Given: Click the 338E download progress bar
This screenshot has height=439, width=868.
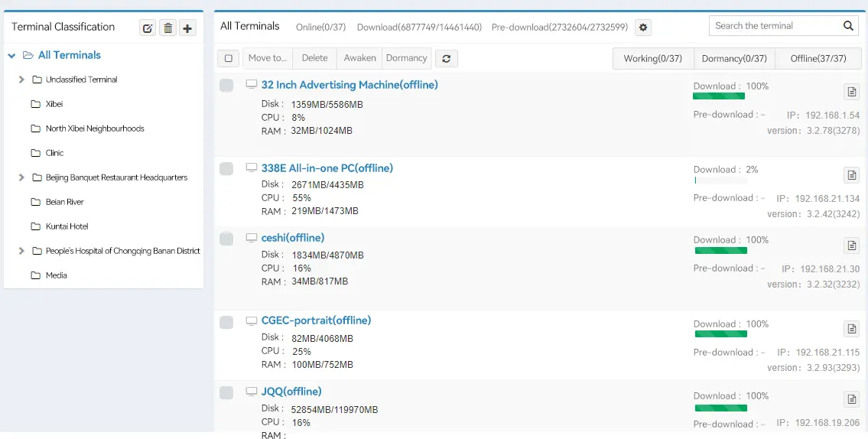Looking at the screenshot, I should coord(720,181).
